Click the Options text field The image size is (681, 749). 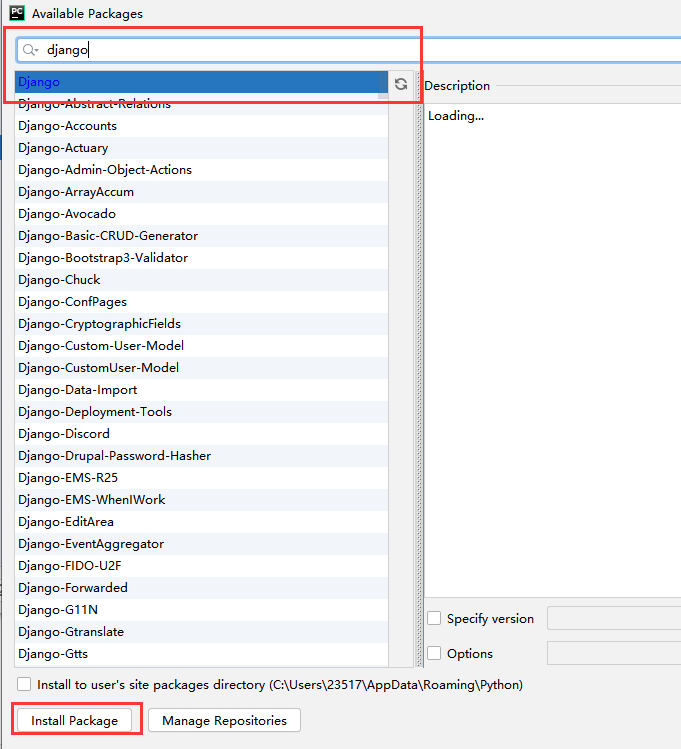click(x=614, y=653)
